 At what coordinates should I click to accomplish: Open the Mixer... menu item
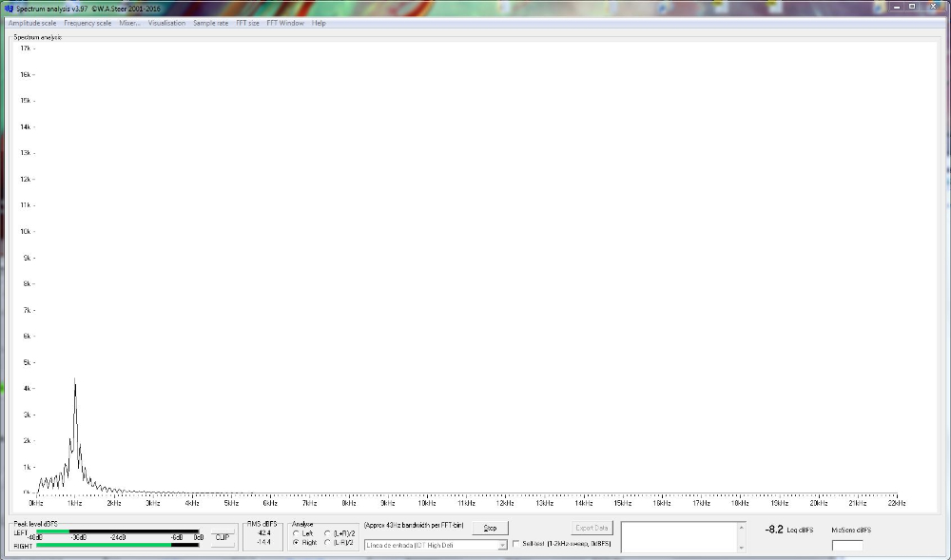point(129,23)
